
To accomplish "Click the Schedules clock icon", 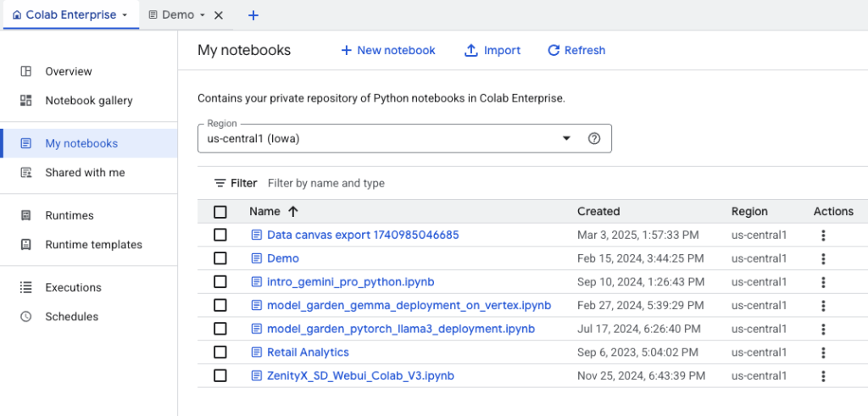I will pyautogui.click(x=25, y=316).
